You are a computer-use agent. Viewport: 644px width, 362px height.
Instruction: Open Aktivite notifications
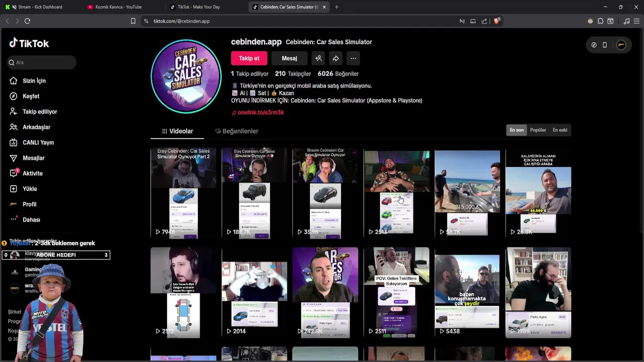pyautogui.click(x=26, y=173)
